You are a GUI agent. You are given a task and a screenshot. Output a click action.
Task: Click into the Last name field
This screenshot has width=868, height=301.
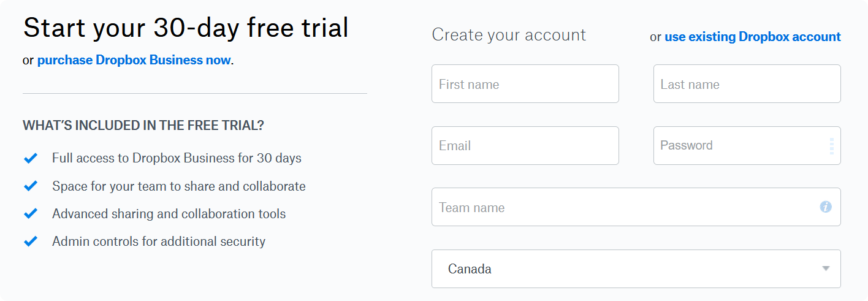pyautogui.click(x=747, y=84)
